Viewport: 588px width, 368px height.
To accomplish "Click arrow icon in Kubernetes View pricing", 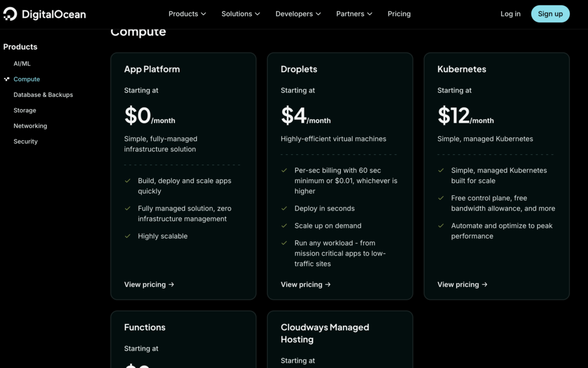I will coord(485,285).
